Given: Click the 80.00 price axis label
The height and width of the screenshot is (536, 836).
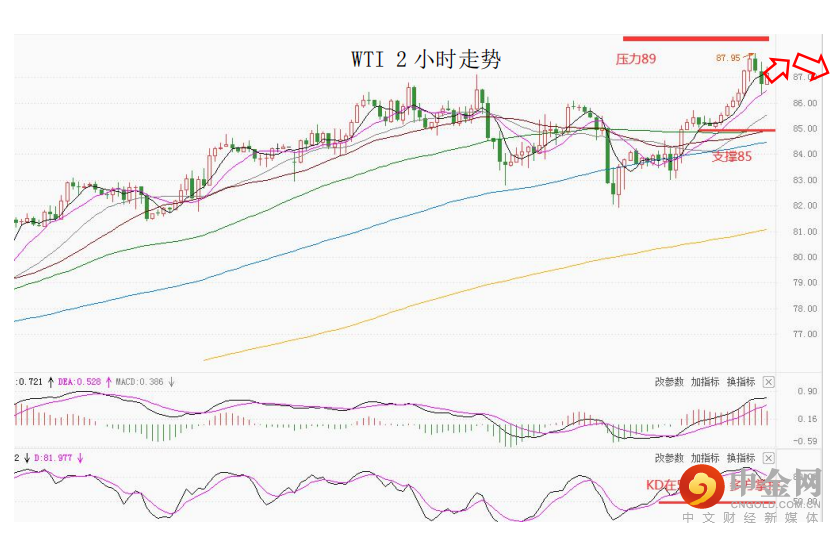Looking at the screenshot, I should [805, 257].
